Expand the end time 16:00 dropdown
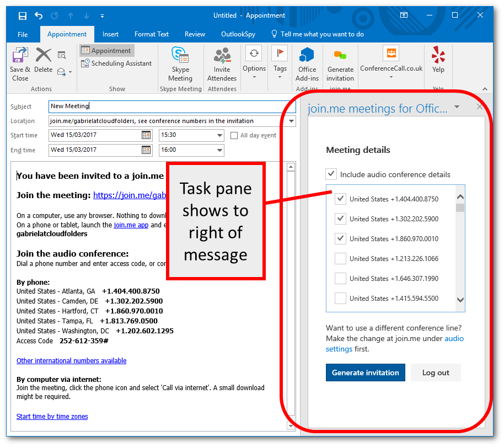 [x=219, y=150]
